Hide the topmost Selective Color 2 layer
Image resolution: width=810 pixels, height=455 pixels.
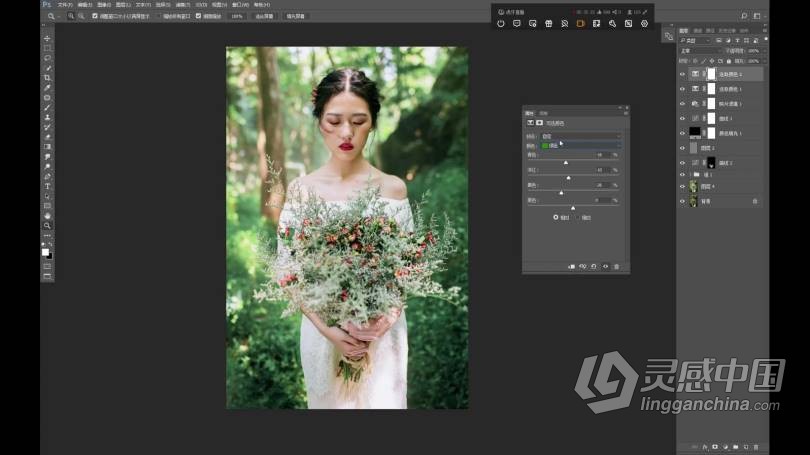click(x=682, y=74)
